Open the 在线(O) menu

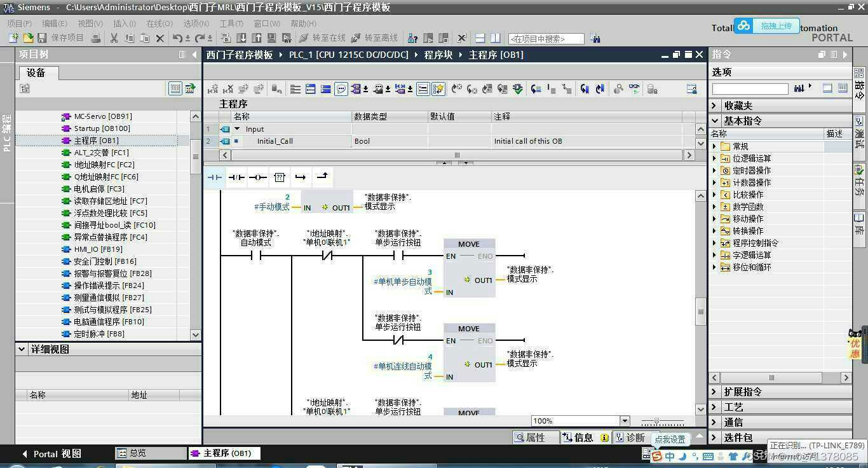(x=159, y=23)
